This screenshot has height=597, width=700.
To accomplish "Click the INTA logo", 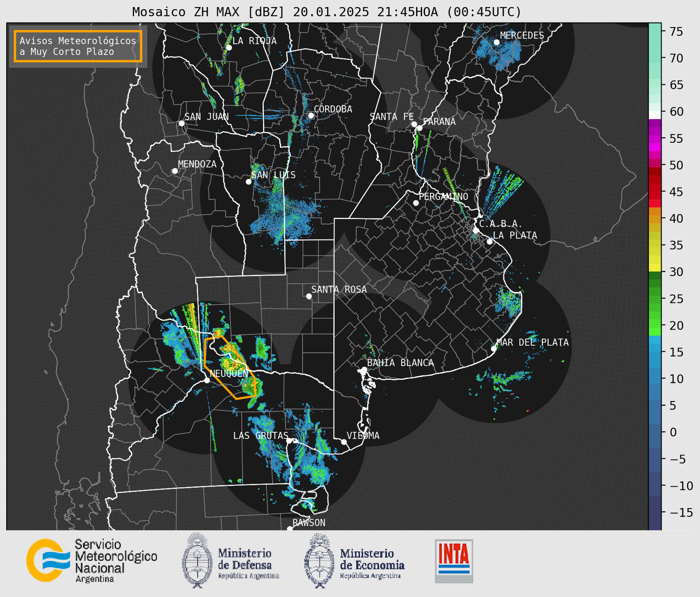I will tap(454, 561).
